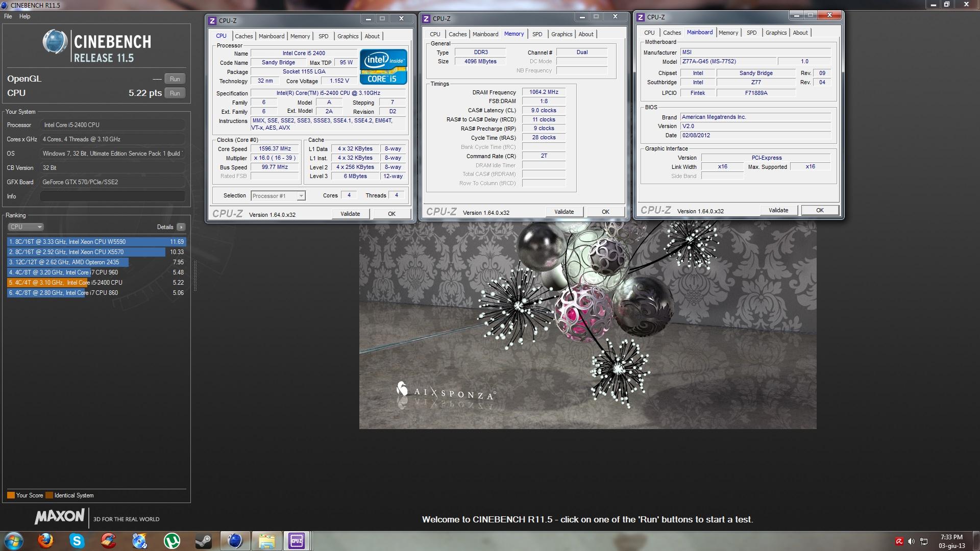Image resolution: width=980 pixels, height=551 pixels.
Task: Open the Windows Start menu orb
Action: click(13, 541)
